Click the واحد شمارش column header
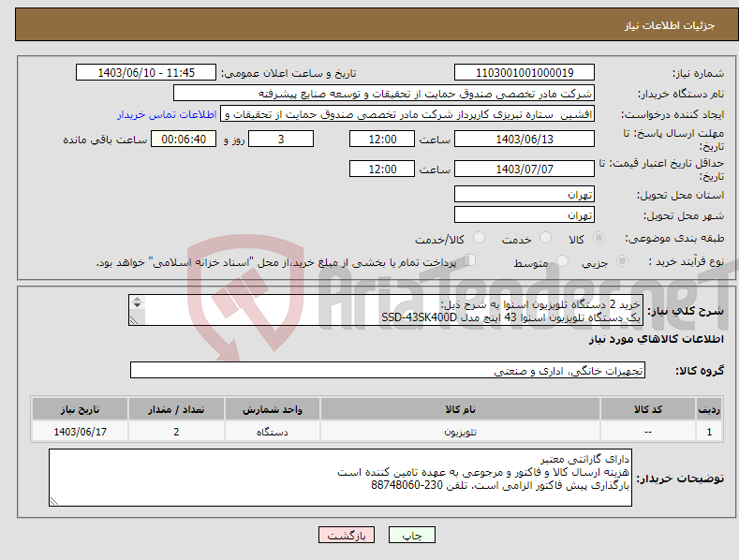Screen dimensions: 739x560 [x=273, y=409]
